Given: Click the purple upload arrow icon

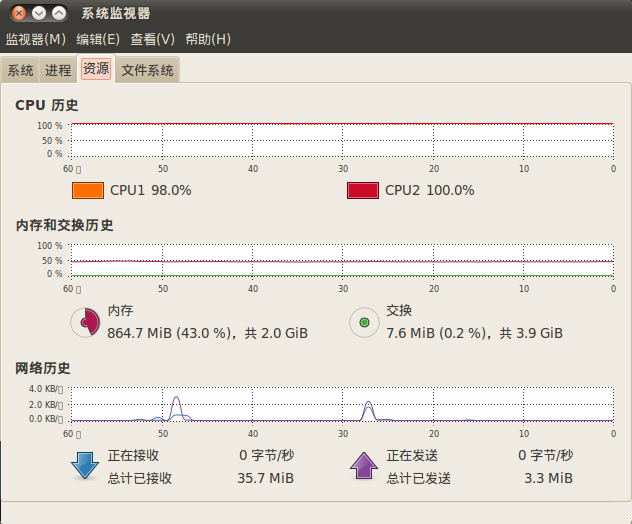Looking at the screenshot, I should [x=364, y=466].
